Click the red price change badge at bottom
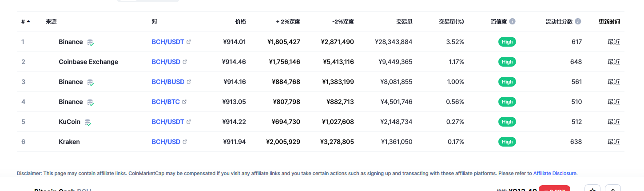This screenshot has height=191, width=644. (554, 189)
